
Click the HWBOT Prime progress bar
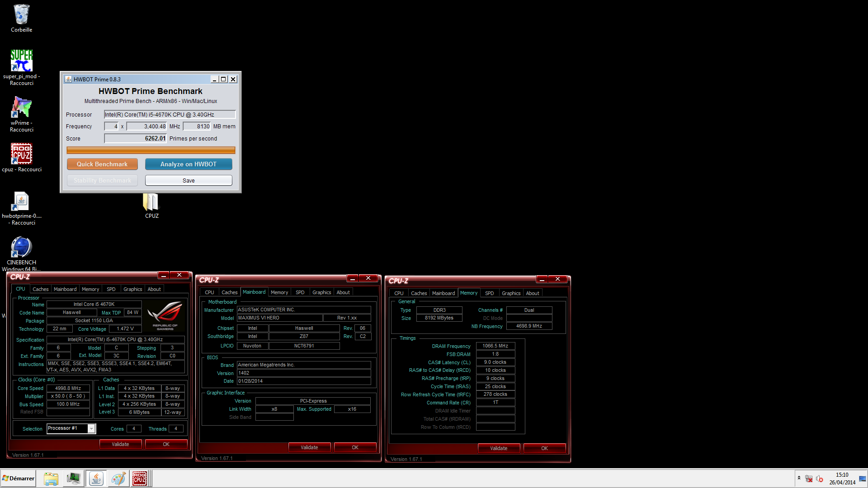click(x=151, y=150)
